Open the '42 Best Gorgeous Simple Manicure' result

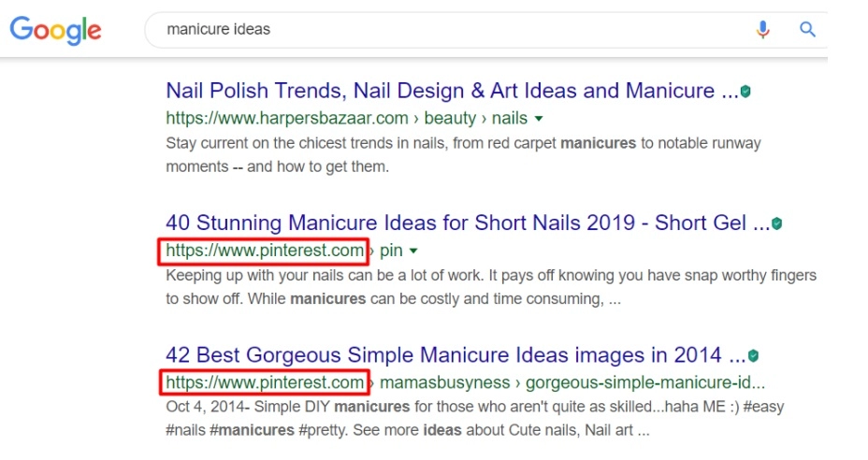tap(456, 355)
